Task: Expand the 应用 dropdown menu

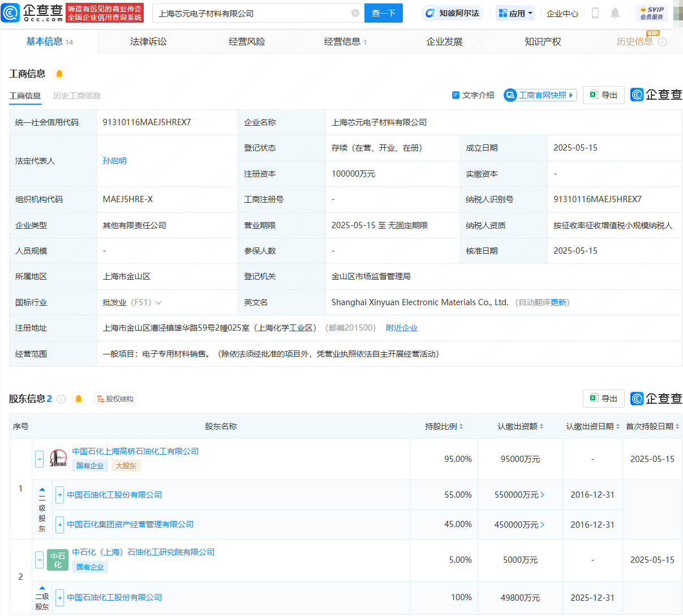Action: pos(516,13)
